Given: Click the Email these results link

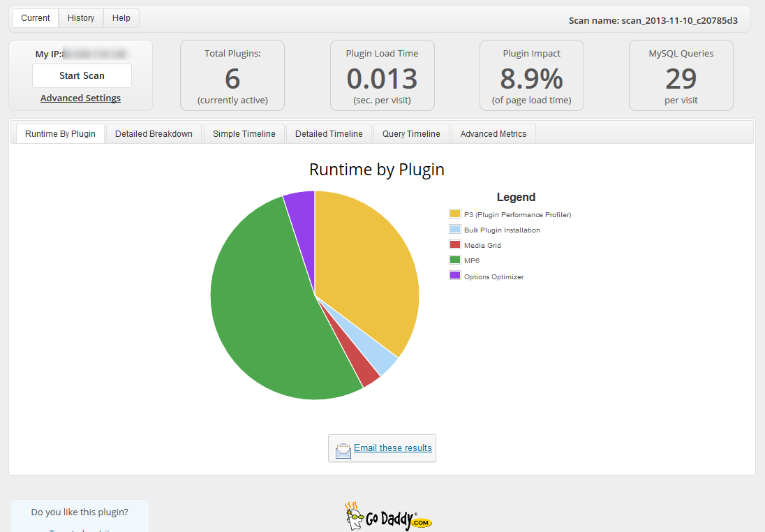Looking at the screenshot, I should click(393, 448).
